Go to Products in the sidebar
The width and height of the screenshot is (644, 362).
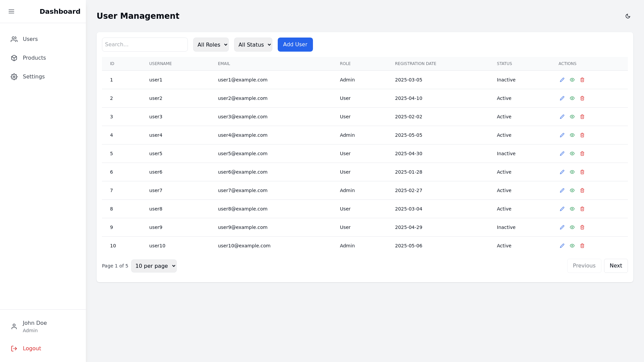pos(34,58)
